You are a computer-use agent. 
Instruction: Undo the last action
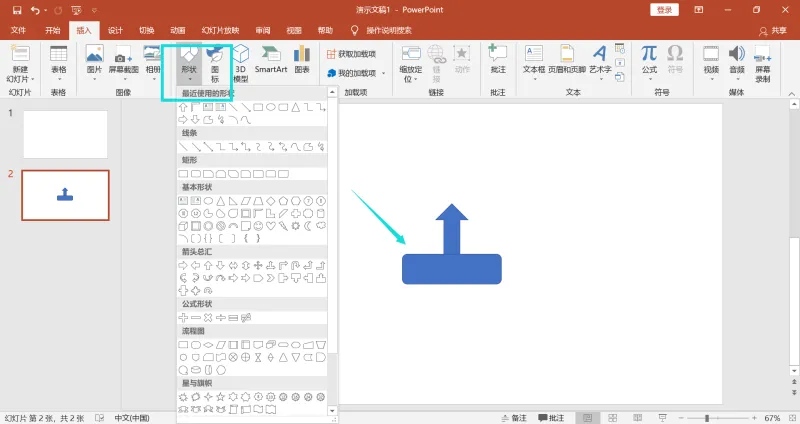pyautogui.click(x=35, y=10)
